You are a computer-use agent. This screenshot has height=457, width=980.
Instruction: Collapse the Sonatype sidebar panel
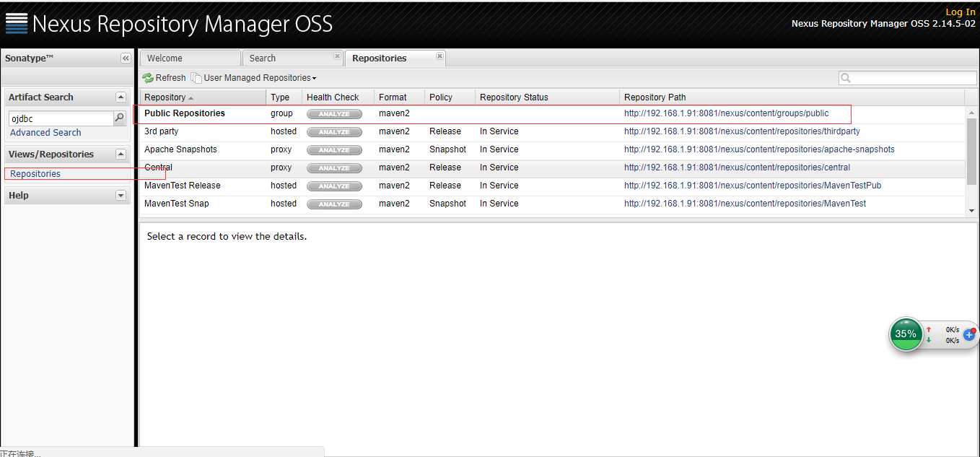(x=126, y=58)
